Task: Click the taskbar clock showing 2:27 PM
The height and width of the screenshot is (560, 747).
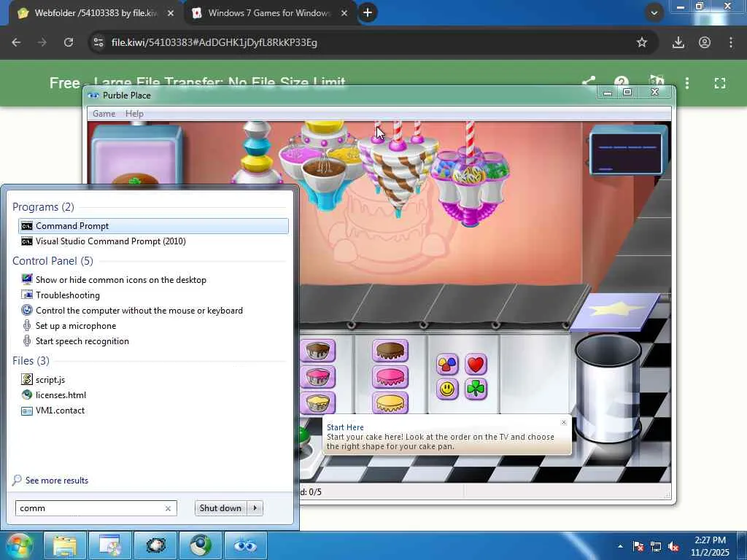Action: pyautogui.click(x=710, y=546)
